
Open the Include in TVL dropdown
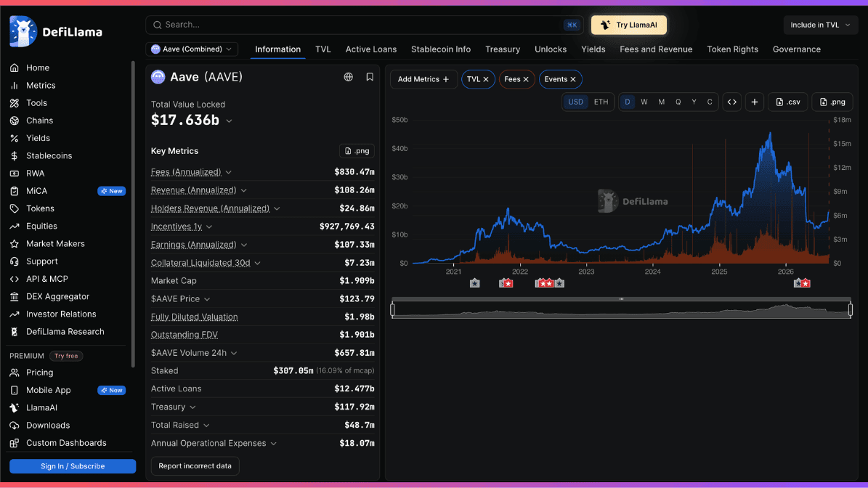pos(820,25)
